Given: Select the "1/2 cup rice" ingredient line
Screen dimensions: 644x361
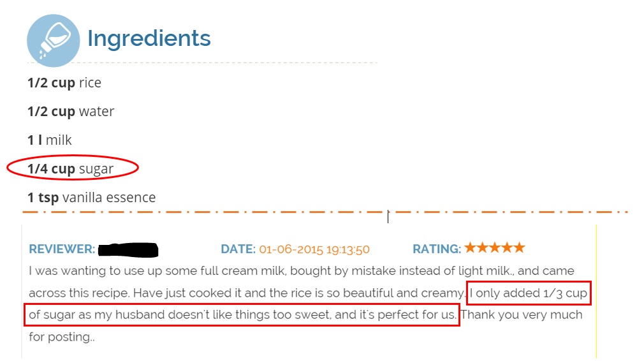Looking at the screenshot, I should pyautogui.click(x=64, y=83).
